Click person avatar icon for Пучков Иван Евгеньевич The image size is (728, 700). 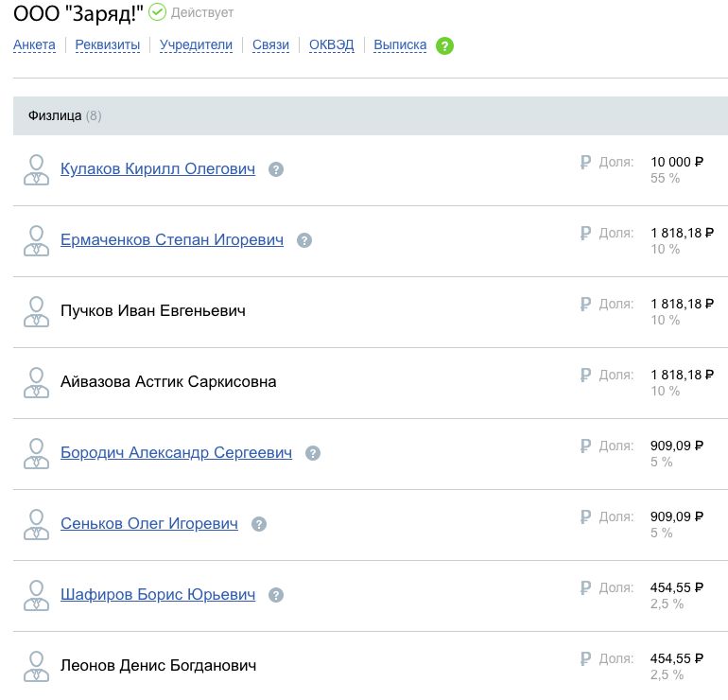tap(36, 311)
